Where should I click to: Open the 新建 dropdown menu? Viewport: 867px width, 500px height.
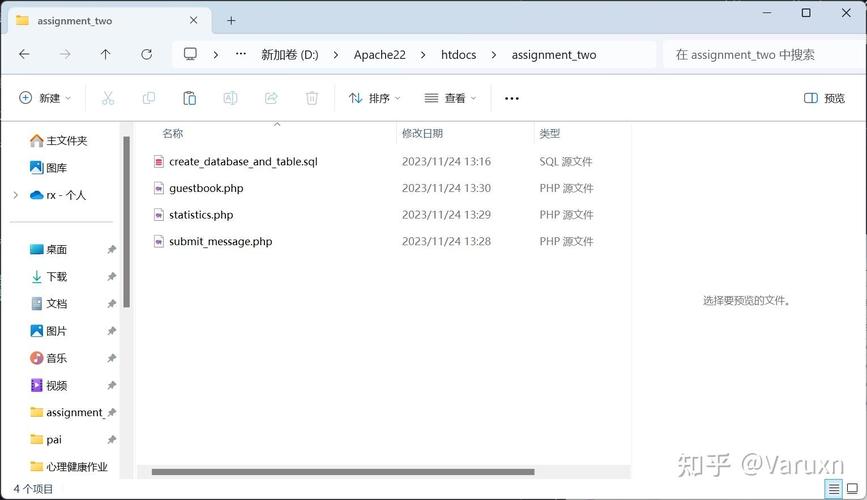45,98
